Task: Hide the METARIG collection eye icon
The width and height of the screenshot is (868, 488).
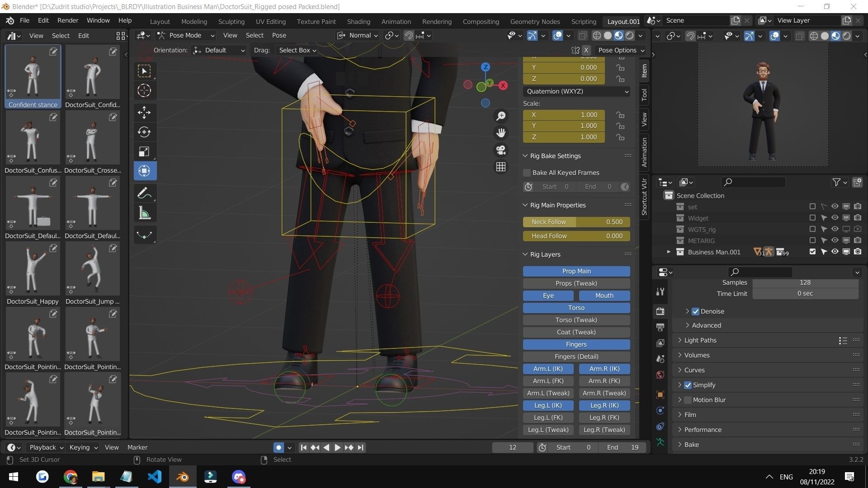Action: [x=835, y=240]
